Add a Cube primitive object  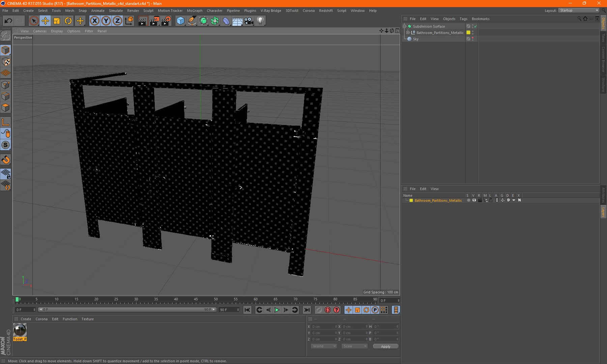click(x=180, y=21)
